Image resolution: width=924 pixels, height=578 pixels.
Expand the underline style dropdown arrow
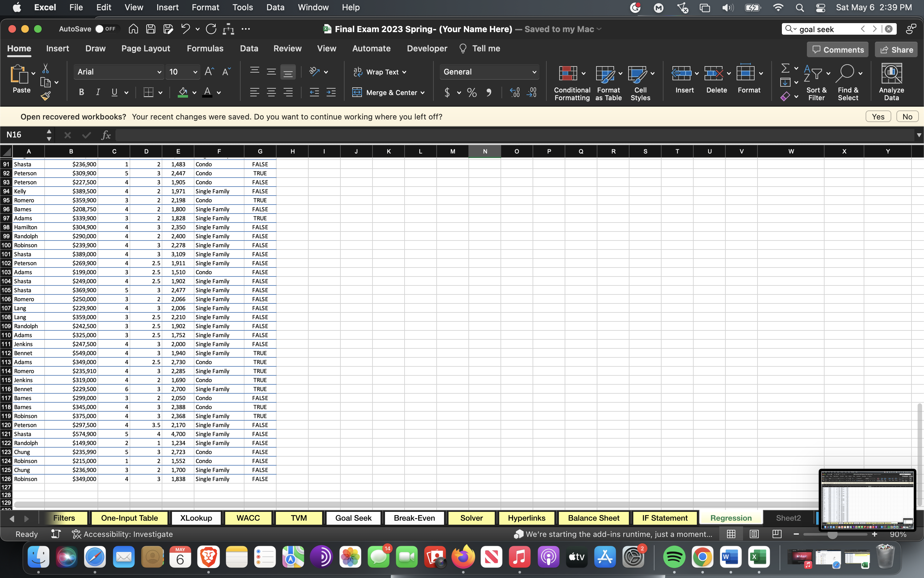point(126,92)
